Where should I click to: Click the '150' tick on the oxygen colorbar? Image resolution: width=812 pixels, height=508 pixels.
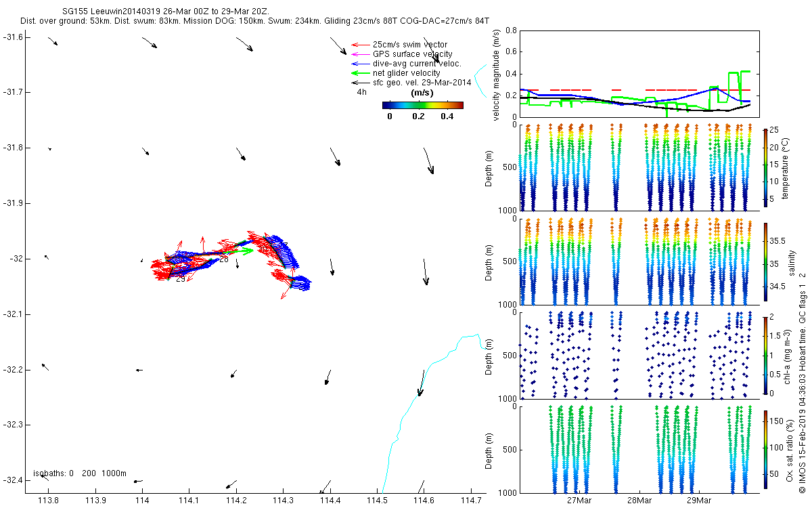[x=777, y=423]
